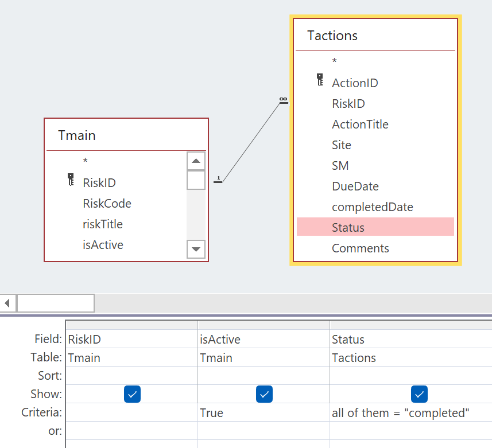Open the Field cell showing isActive
Viewport: 492px width, 448px height.
(263, 340)
